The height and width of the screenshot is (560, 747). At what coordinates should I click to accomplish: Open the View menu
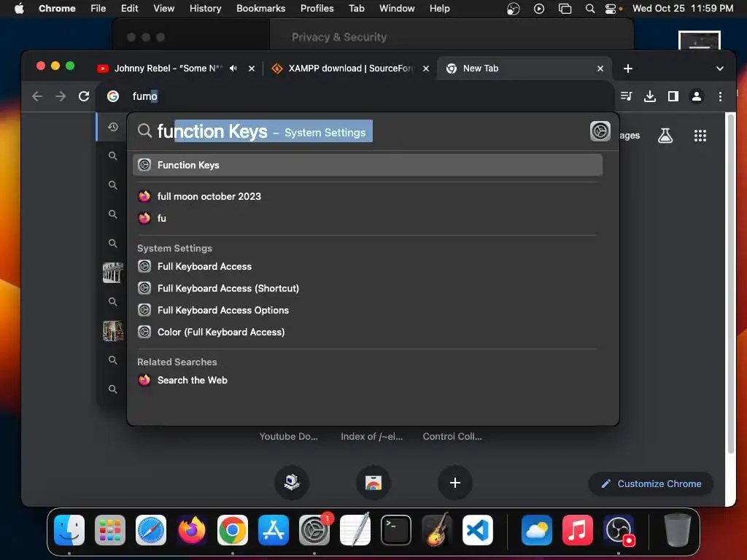coord(163,9)
